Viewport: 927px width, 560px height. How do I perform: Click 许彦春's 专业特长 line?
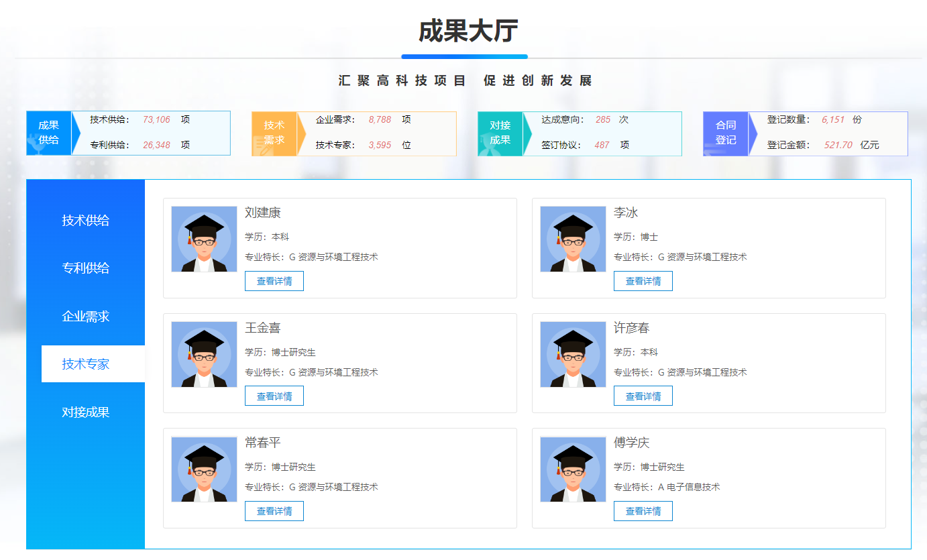[680, 372]
